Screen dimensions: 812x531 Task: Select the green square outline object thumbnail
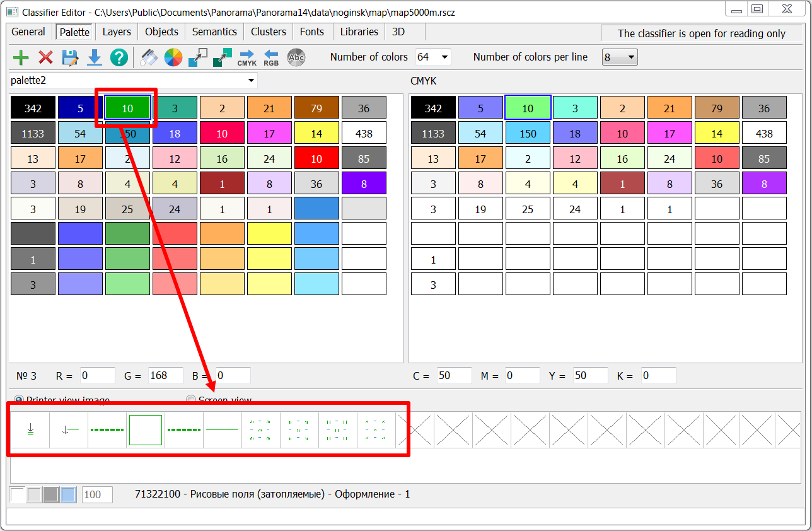tap(146, 430)
